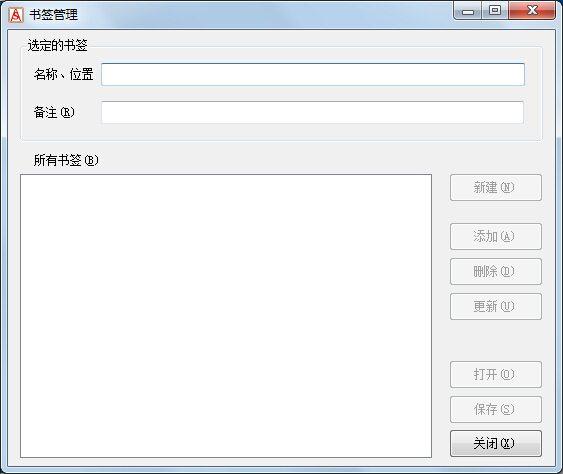
Task: Click the 保存(S) button
Action: click(495, 409)
